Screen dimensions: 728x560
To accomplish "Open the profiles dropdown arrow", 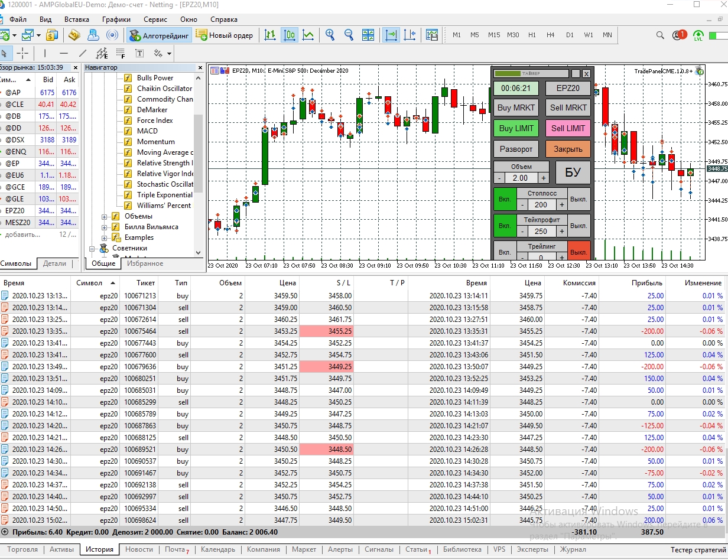I will pos(38,35).
